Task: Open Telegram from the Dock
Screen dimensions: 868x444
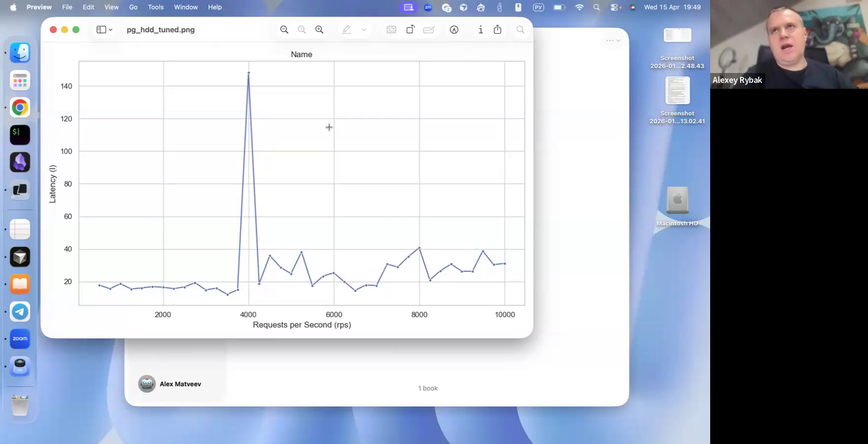Action: 20,312
